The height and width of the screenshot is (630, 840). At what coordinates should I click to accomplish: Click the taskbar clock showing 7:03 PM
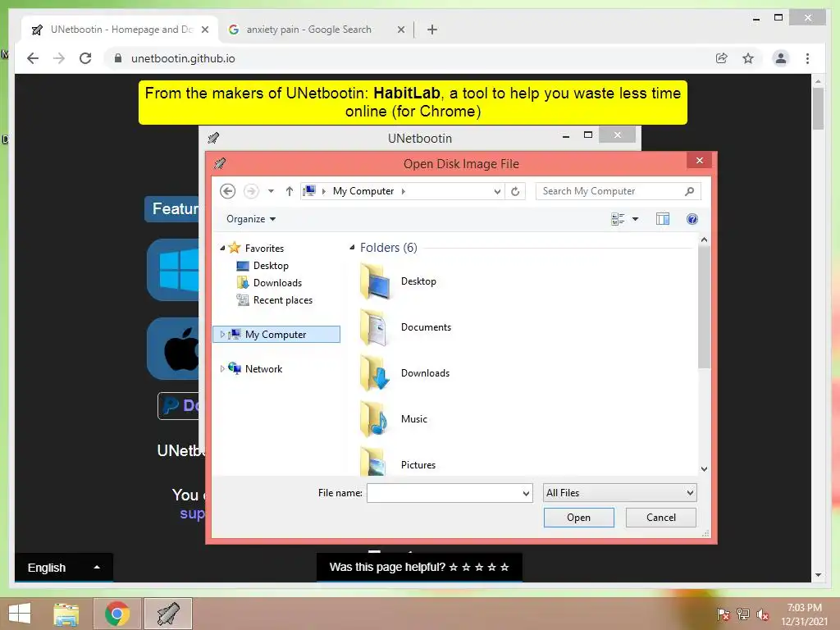click(805, 614)
